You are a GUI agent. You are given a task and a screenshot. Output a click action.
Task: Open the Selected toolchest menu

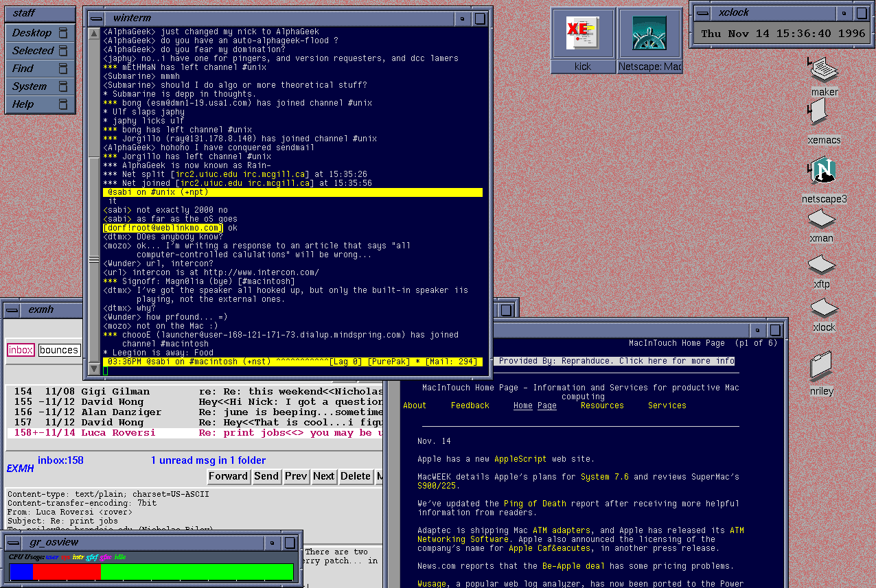coord(41,51)
